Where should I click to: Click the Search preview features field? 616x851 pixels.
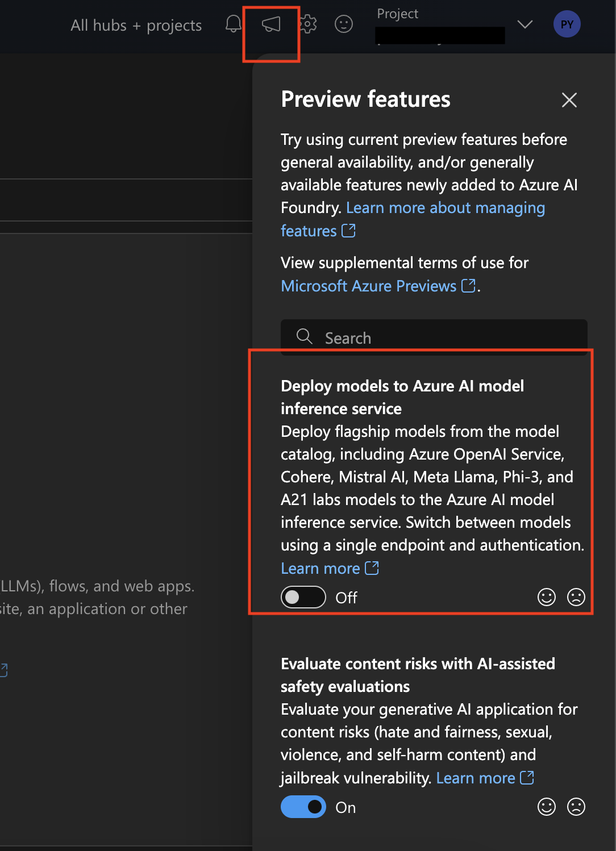pyautogui.click(x=434, y=337)
